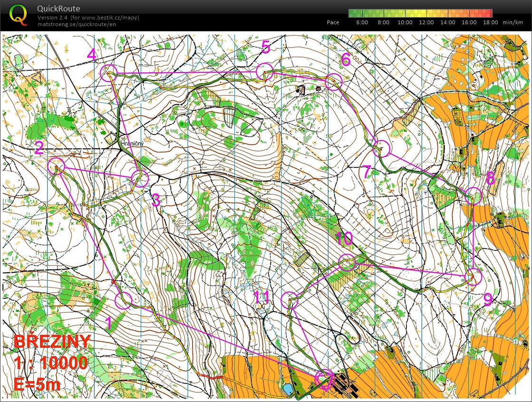This screenshot has height=402, width=532.
Task: Click the "6:00" pace value
Action: click(362, 22)
